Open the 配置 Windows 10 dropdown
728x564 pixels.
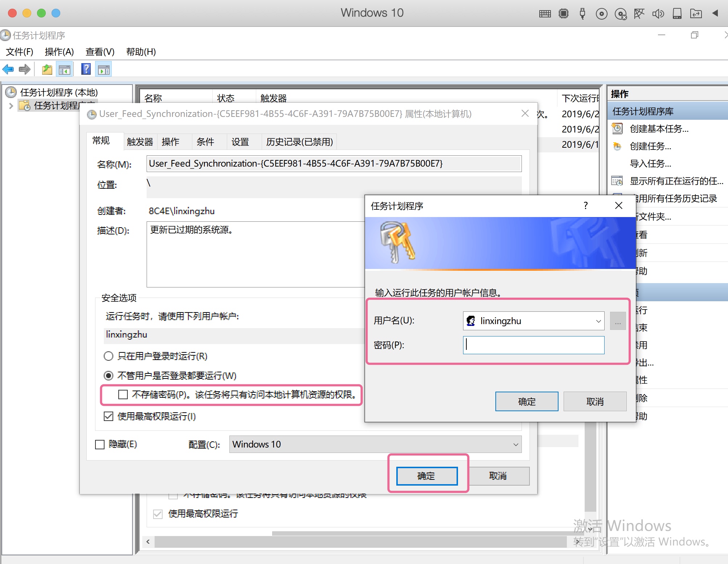515,445
